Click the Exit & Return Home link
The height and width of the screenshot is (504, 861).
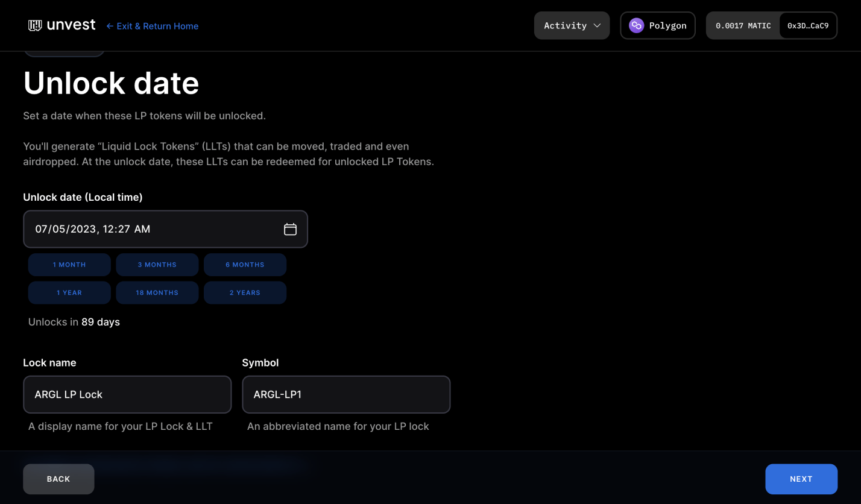152,26
